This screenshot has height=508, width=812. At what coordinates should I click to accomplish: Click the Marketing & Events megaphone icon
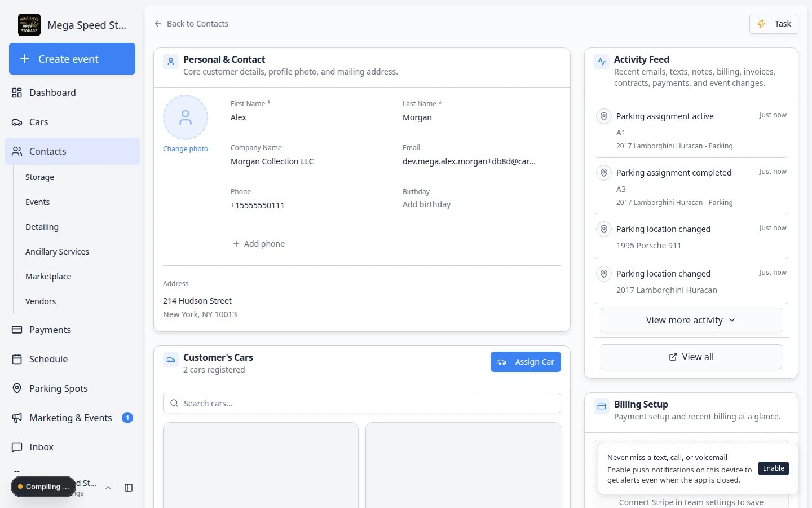[17, 418]
